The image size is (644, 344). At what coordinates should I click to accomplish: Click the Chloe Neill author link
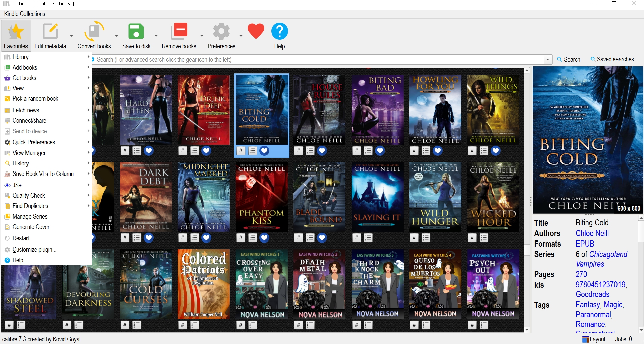click(592, 233)
